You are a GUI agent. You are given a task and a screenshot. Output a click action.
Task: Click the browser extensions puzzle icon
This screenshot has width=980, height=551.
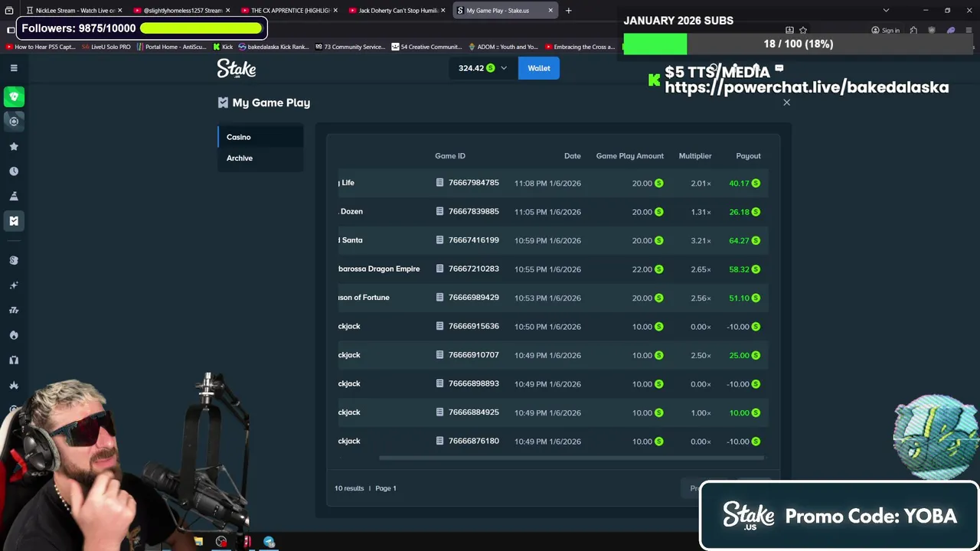(x=913, y=31)
